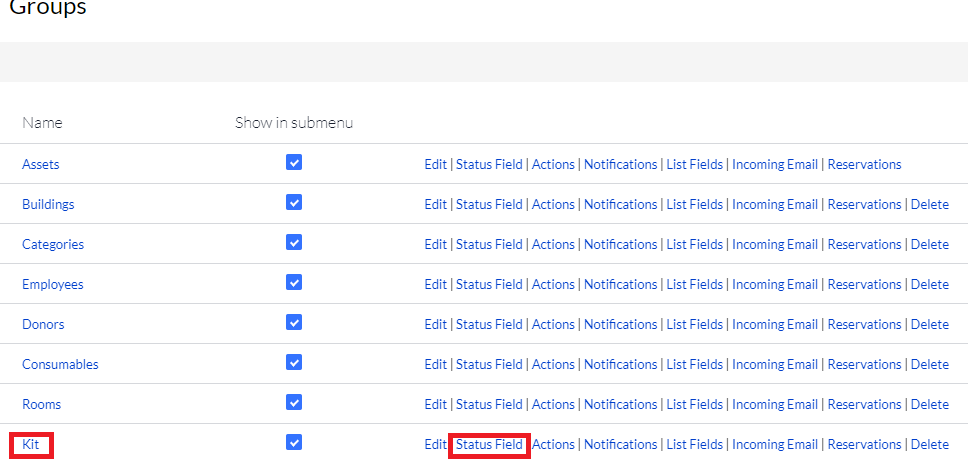Uncheck Show in submenu for Assets
Viewport: 968px width, 459px height.
pyautogui.click(x=294, y=163)
